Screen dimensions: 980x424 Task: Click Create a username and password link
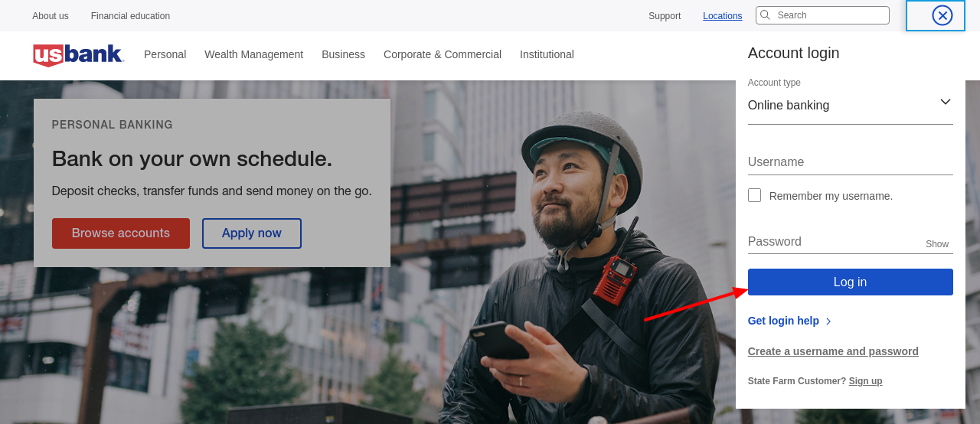coord(833,351)
